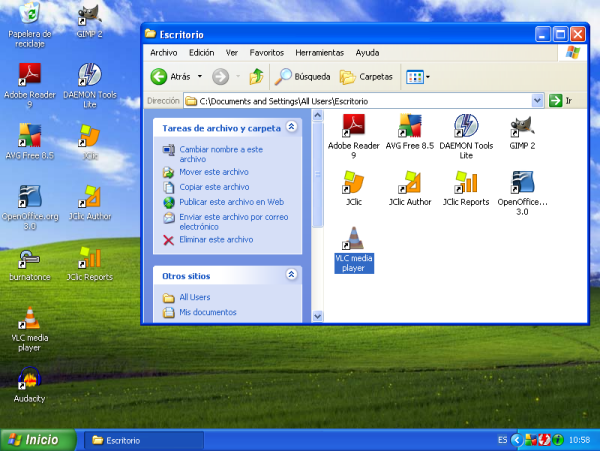Click the Up folder toolbar icon

tap(257, 76)
